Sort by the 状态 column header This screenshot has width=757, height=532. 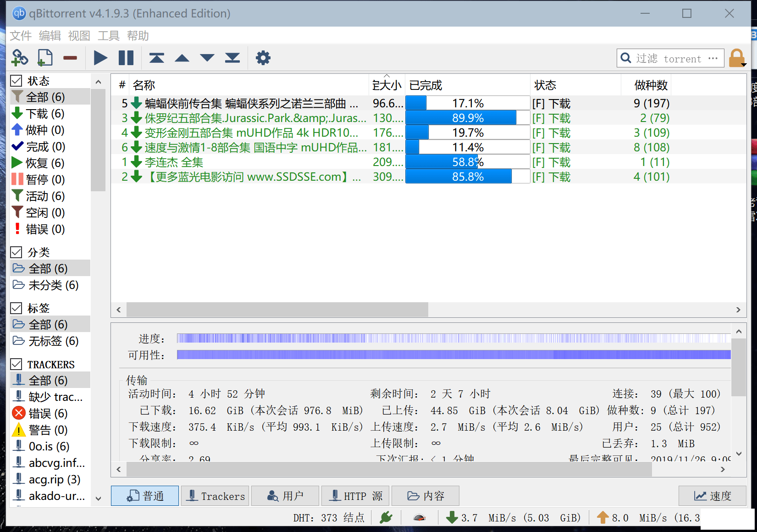point(575,85)
